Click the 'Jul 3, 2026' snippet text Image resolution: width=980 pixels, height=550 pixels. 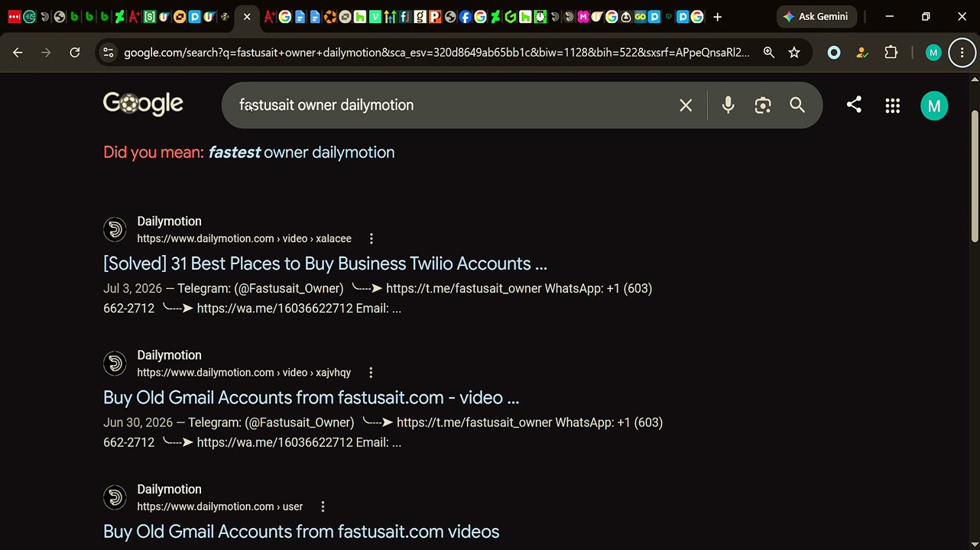tap(131, 289)
